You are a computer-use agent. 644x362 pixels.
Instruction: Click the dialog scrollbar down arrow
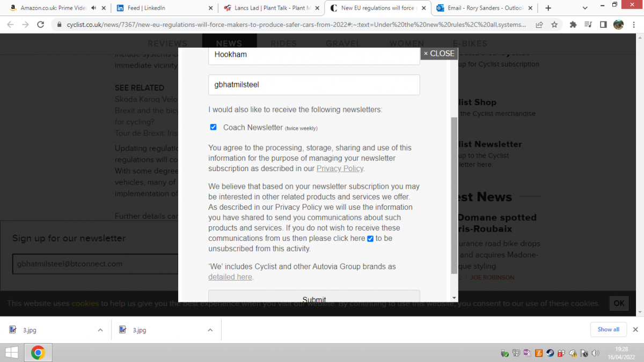455,298
